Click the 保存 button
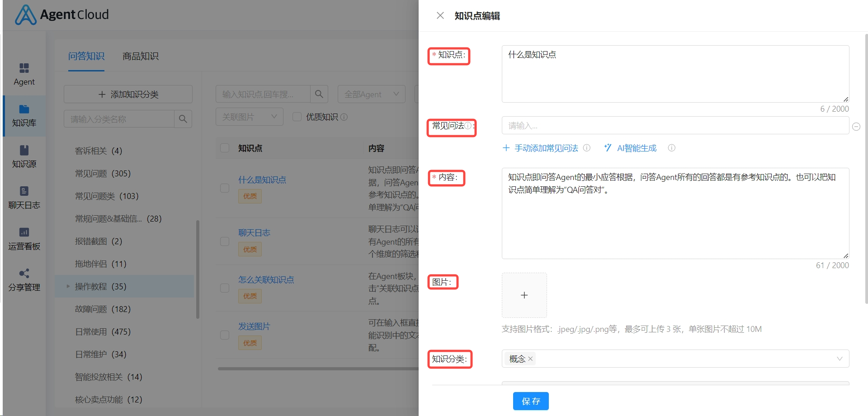The image size is (868, 416). point(531,401)
